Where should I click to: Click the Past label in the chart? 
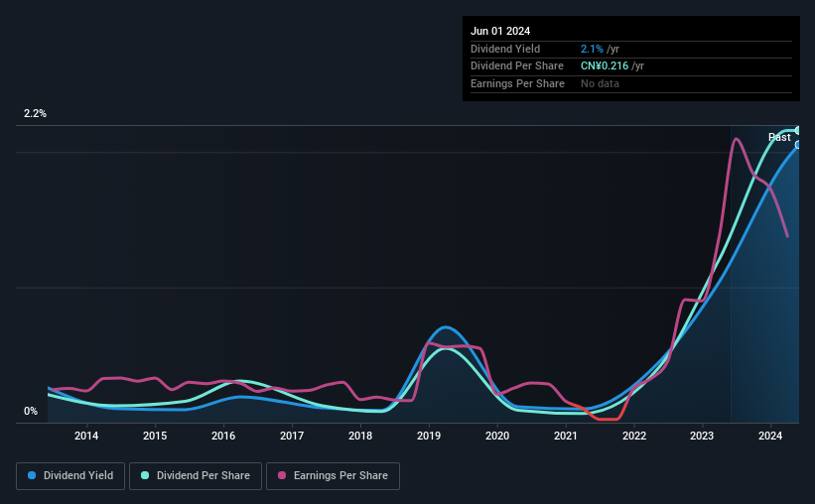(779, 137)
